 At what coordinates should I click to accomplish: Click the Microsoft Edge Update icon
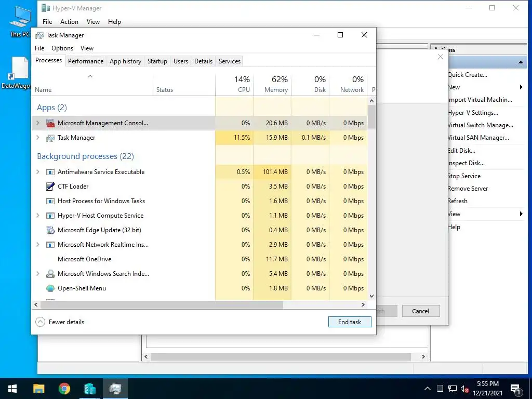pos(50,230)
